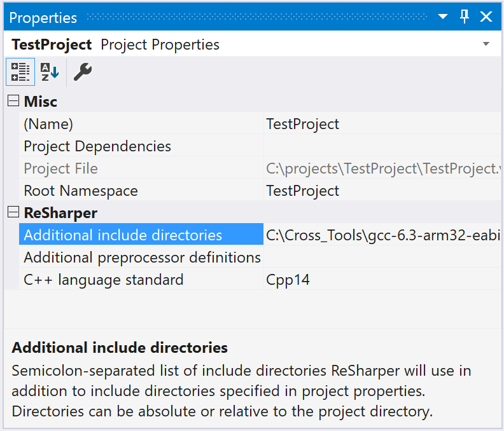The width and height of the screenshot is (504, 431).
Task: Select Additional include directories property
Action: click(123, 235)
